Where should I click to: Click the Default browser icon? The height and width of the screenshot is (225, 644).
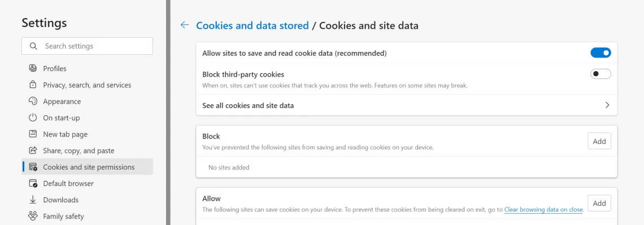[x=33, y=183]
